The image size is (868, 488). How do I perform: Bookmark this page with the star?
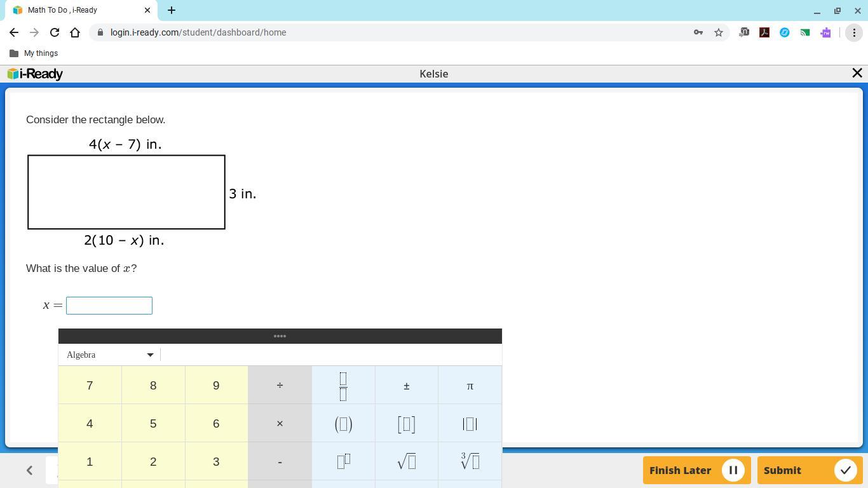tap(719, 32)
